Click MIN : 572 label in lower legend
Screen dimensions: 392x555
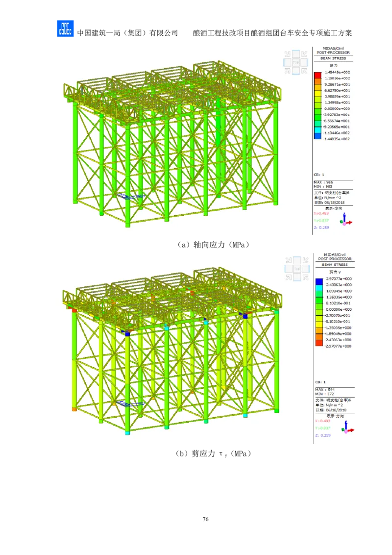(x=324, y=394)
